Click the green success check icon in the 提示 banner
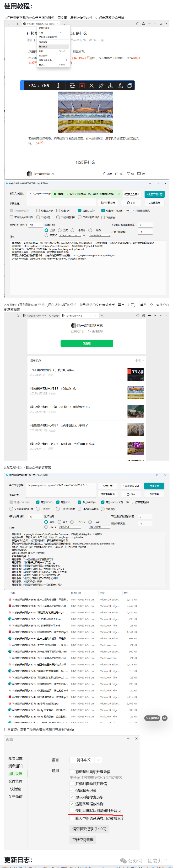This screenshot has height=868, width=173. click(x=55, y=194)
